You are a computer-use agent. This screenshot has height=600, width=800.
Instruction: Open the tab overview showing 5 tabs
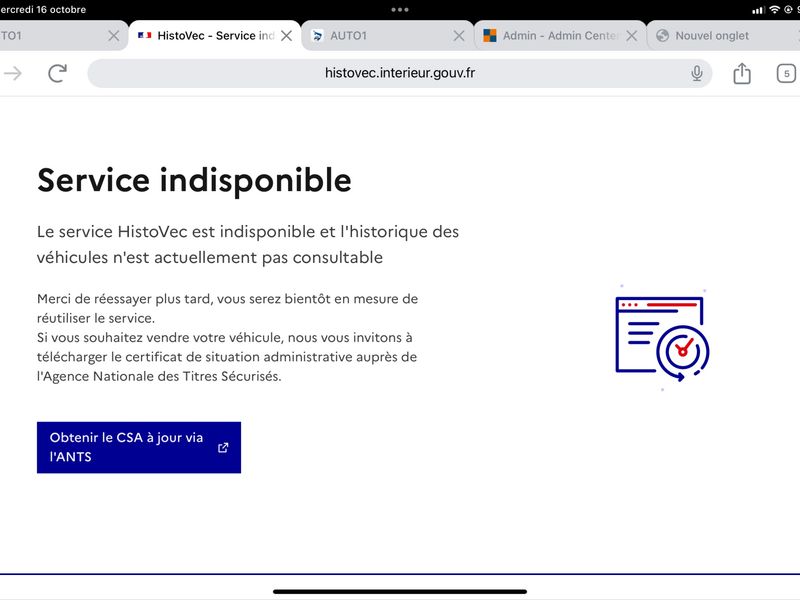786,73
